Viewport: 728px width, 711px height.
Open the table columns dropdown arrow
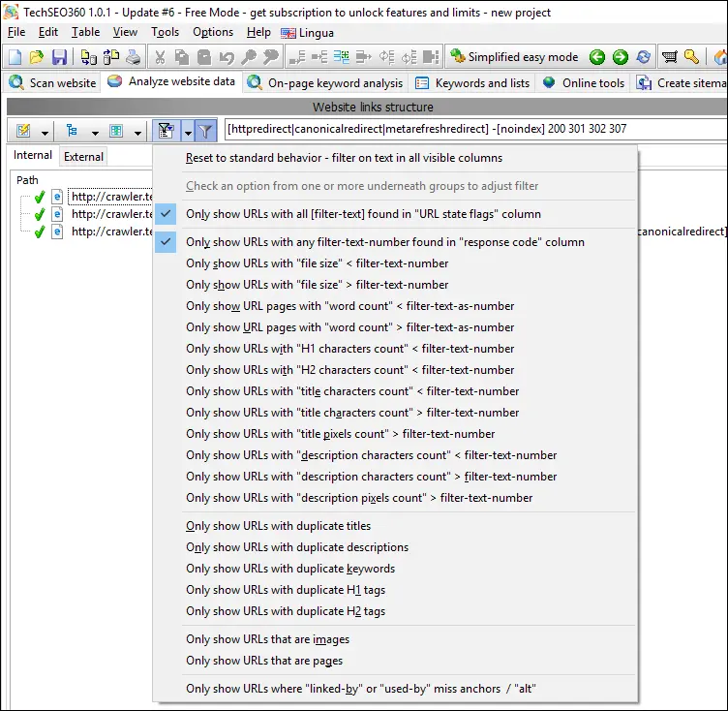pos(138,130)
